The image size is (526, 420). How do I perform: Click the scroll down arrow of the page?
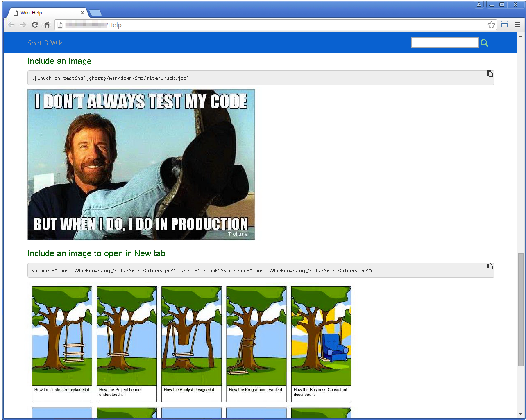(521, 414)
